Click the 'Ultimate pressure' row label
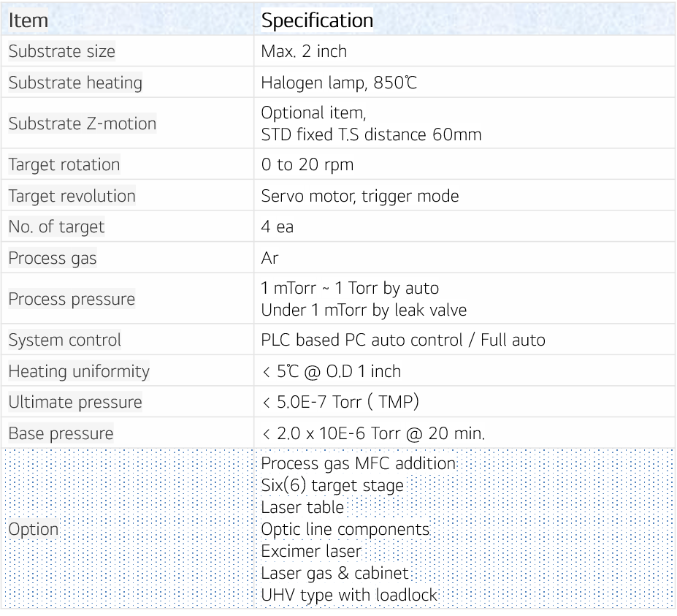Screen dimensions: 677x616 point(75,402)
